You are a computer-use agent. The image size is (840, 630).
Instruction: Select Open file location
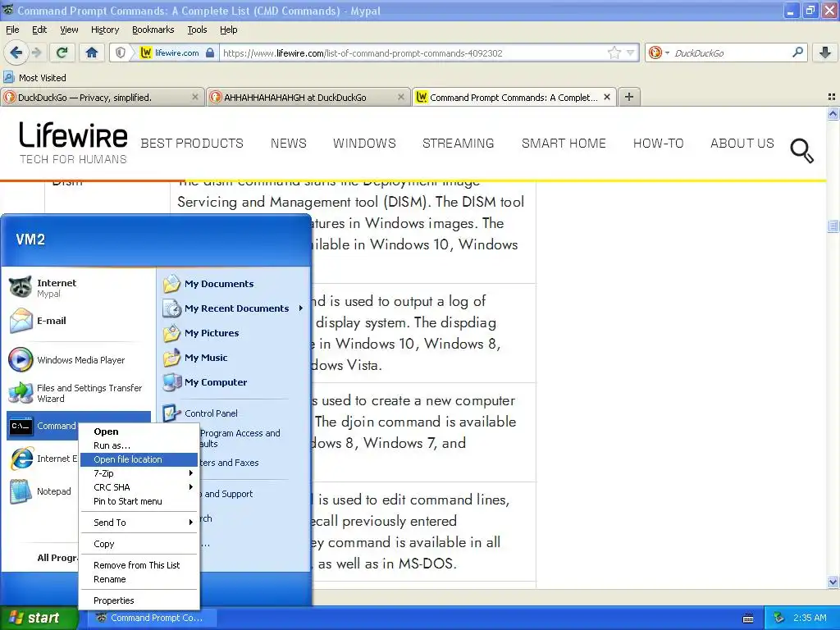(x=139, y=459)
